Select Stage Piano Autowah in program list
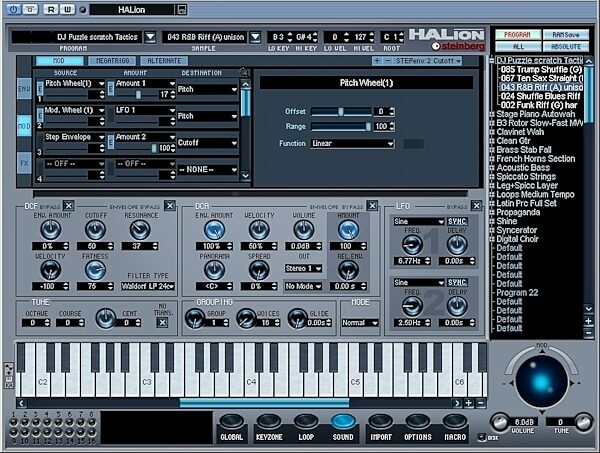This screenshot has height=453, width=600. (x=535, y=114)
